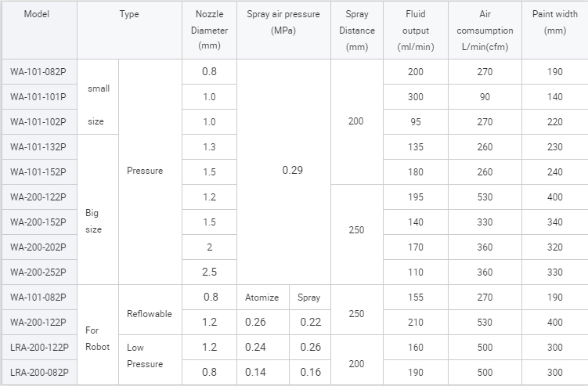Image resolution: width=588 pixels, height=386 pixels.
Task: Click the WA-200-202P model cell
Action: 38,247
